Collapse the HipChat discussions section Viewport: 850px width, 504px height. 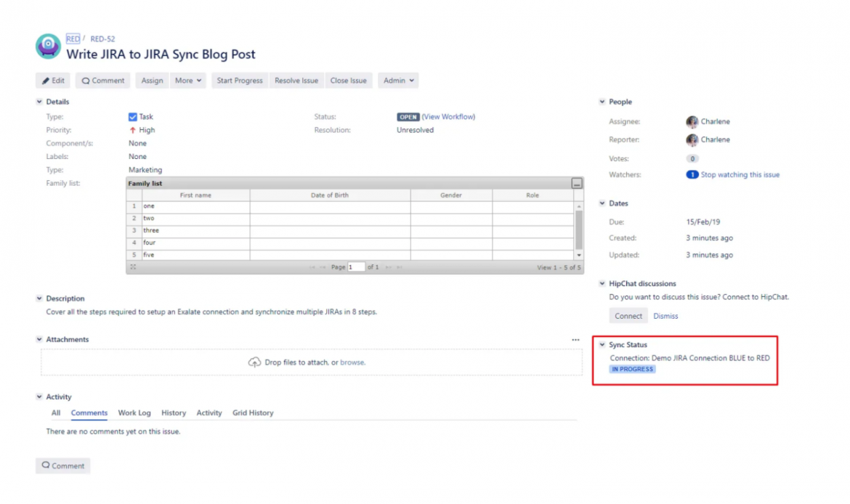point(602,283)
